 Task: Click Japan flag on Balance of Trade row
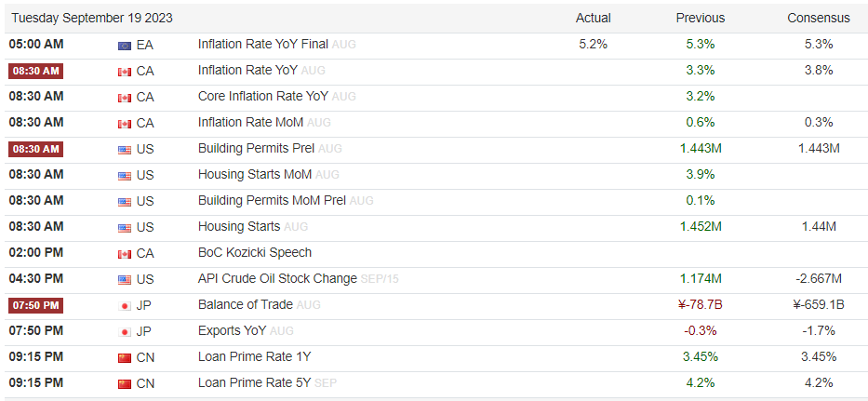(124, 305)
